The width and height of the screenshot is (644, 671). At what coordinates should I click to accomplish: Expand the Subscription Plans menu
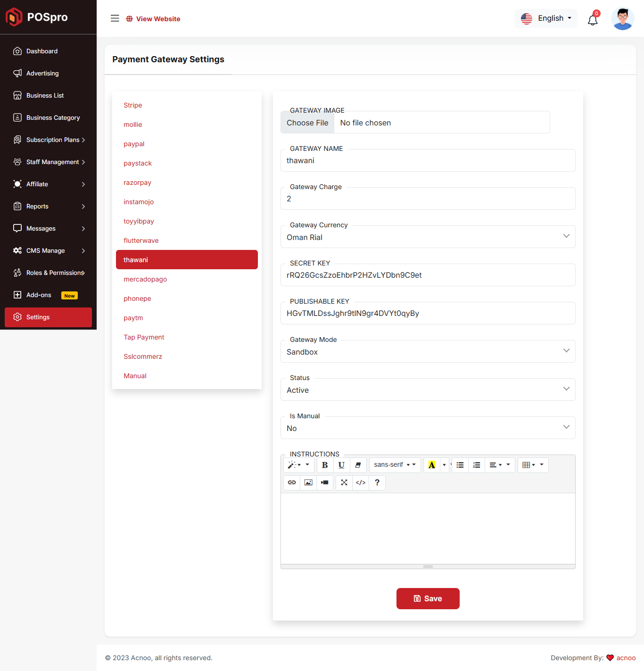pos(48,140)
